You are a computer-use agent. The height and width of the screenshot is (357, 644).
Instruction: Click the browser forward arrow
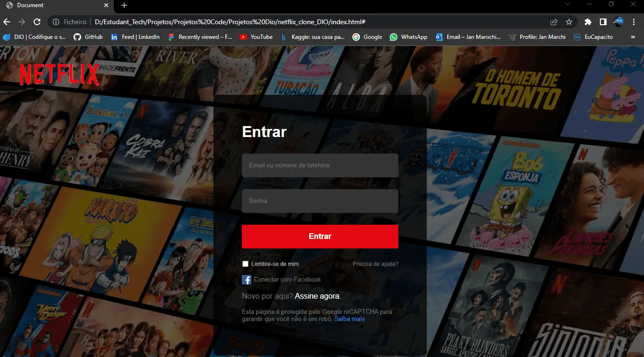point(22,22)
